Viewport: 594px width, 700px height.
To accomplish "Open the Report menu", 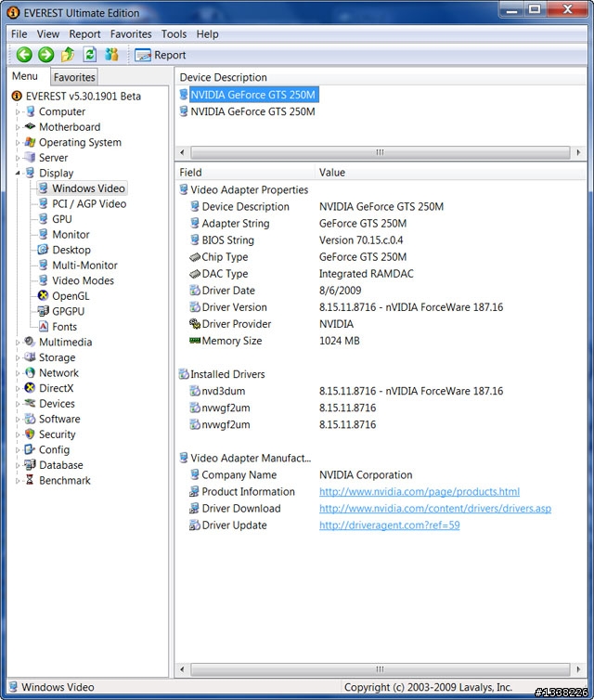I will [84, 34].
